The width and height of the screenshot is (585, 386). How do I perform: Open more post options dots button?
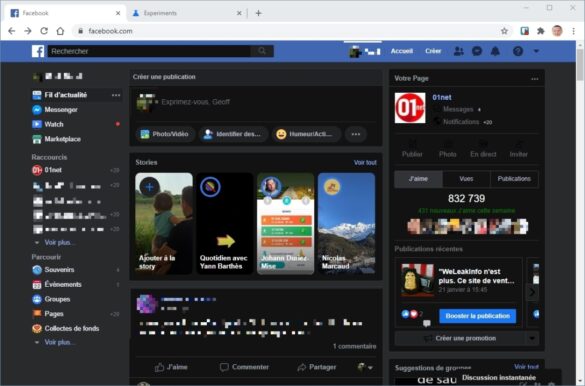[356, 134]
